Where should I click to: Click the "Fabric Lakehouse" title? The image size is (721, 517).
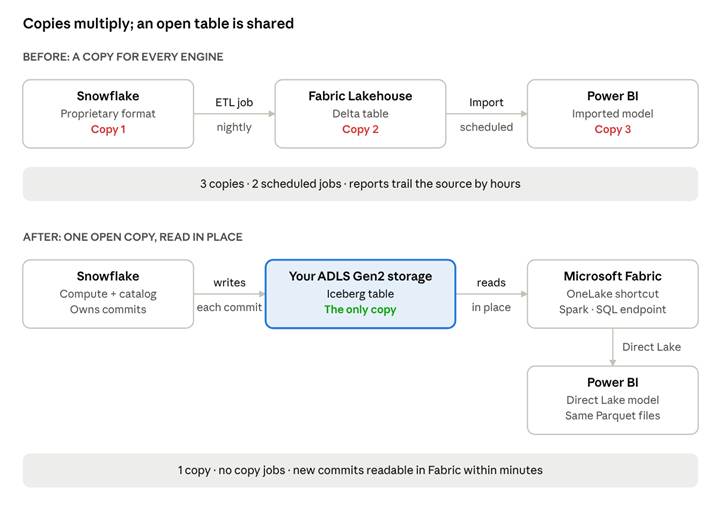point(360,96)
